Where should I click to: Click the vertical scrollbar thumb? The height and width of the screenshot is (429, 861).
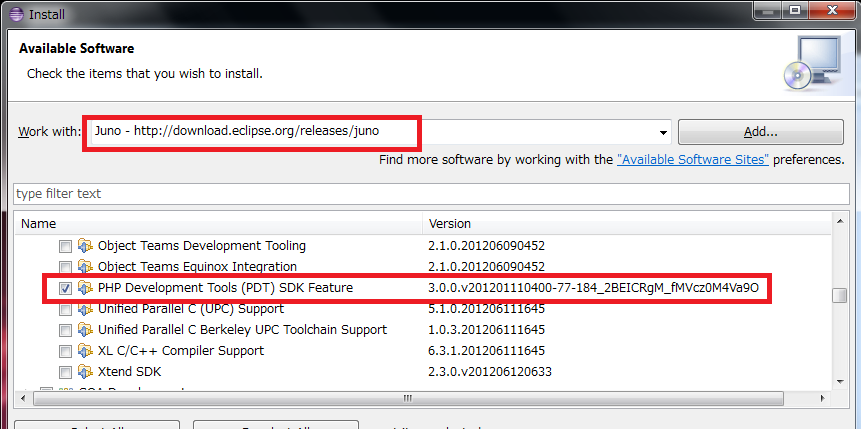[840, 295]
